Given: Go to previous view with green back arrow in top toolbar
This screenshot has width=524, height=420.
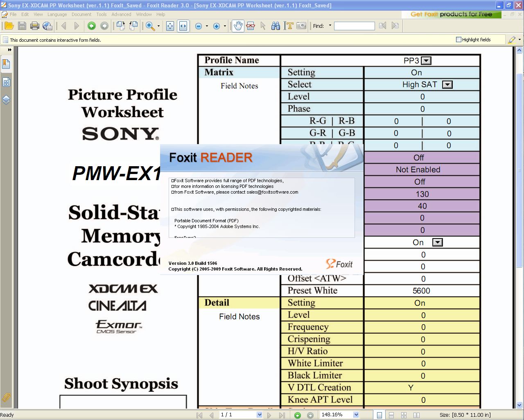Looking at the screenshot, I should coord(92,26).
